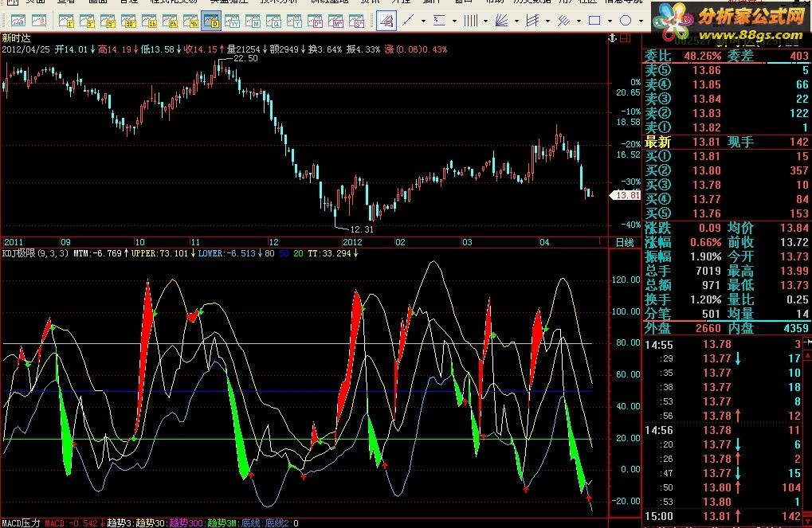The image size is (812, 528).
Task: Click the 14:55 tick row
Action: pos(724,344)
